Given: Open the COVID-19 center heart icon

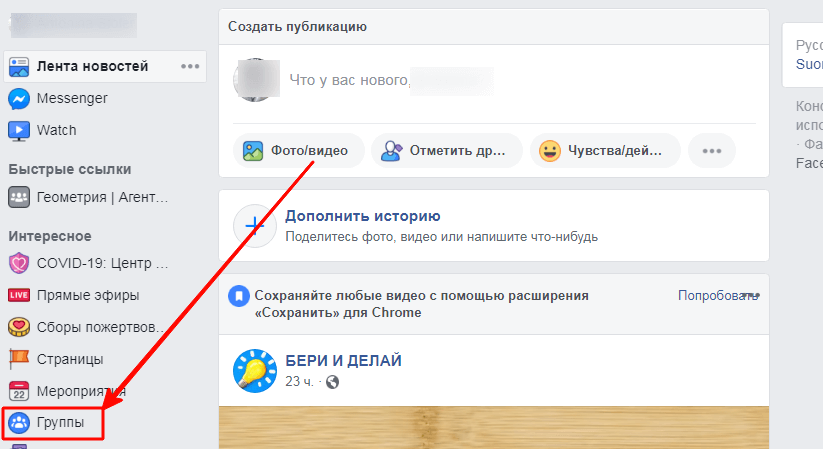Looking at the screenshot, I should [19, 264].
